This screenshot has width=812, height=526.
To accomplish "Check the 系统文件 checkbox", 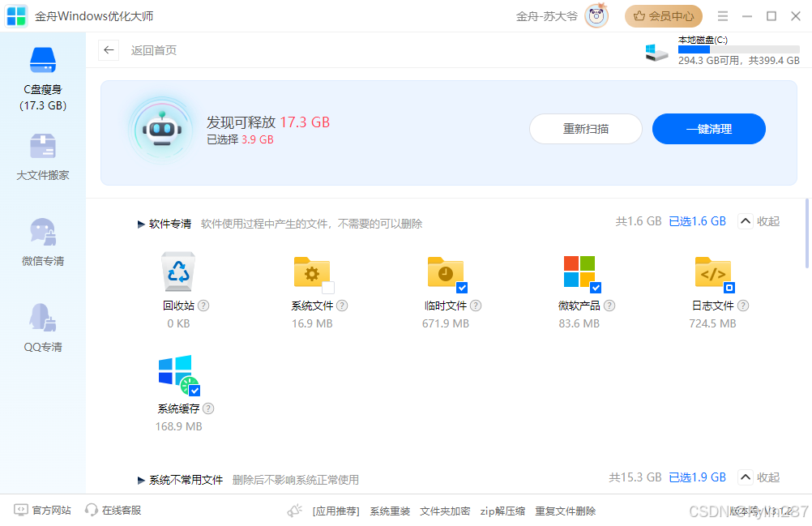I will coord(328,288).
